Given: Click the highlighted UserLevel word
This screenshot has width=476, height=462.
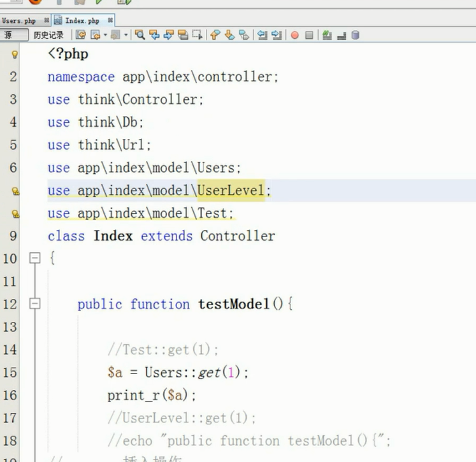Looking at the screenshot, I should pyautogui.click(x=231, y=191).
